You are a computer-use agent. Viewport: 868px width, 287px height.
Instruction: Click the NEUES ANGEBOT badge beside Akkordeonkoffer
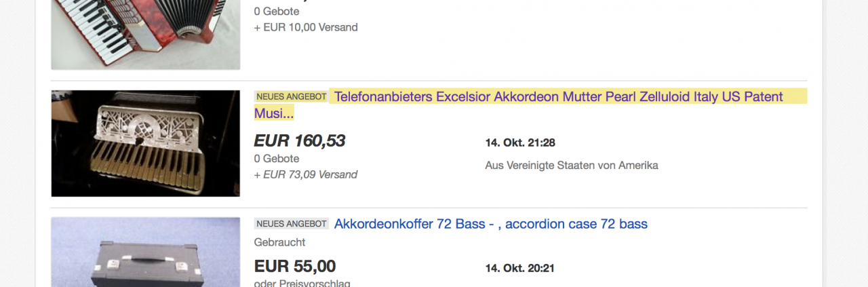tap(292, 224)
